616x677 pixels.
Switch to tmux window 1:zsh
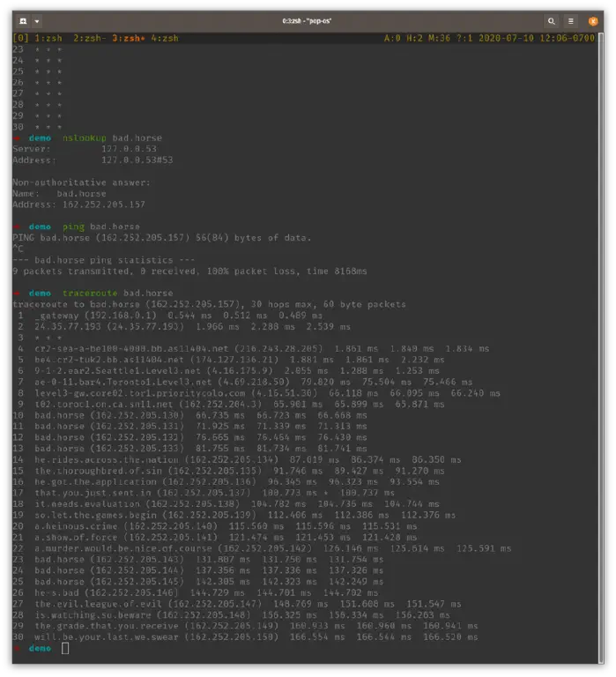pyautogui.click(x=48, y=38)
